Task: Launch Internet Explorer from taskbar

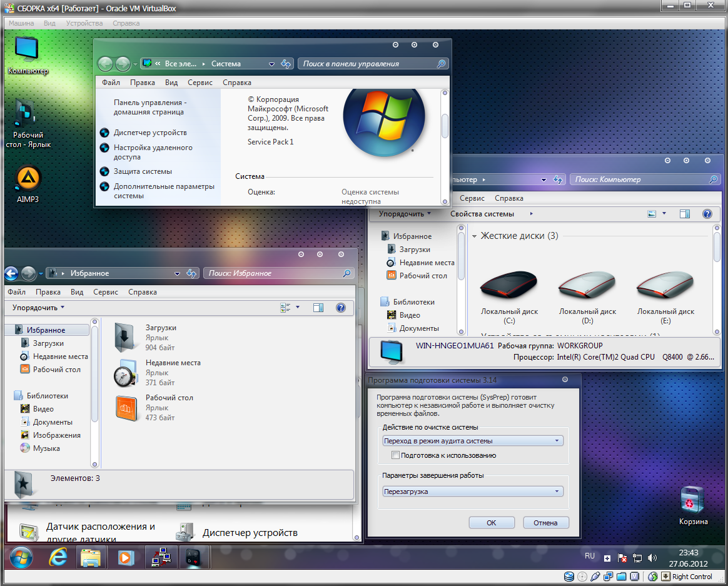Action: pos(58,557)
